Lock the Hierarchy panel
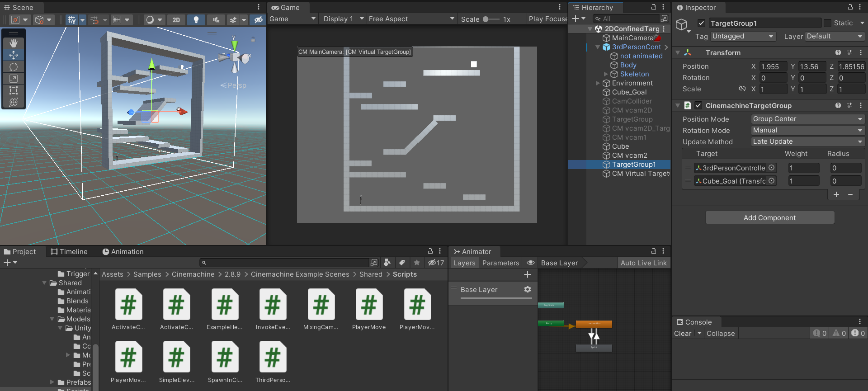Image resolution: width=868 pixels, height=391 pixels. click(653, 7)
